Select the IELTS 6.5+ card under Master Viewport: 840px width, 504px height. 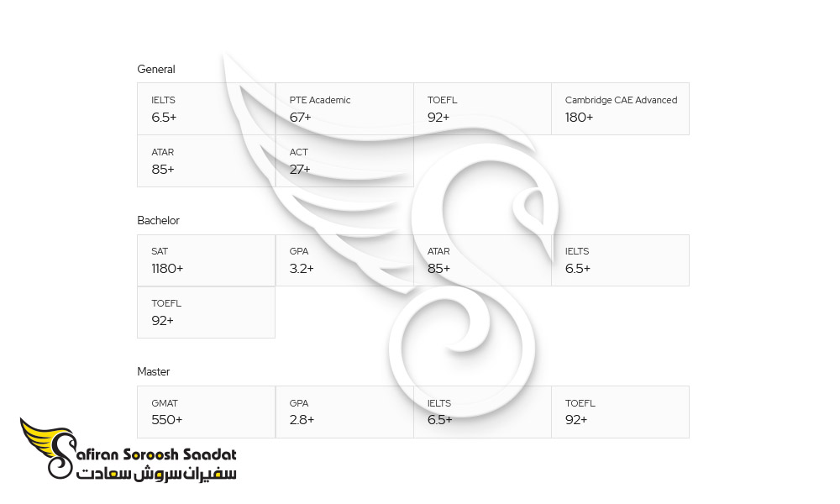click(x=482, y=412)
